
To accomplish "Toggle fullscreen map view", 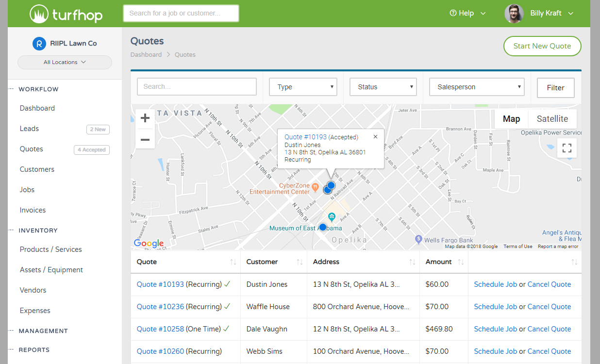I will pos(567,148).
